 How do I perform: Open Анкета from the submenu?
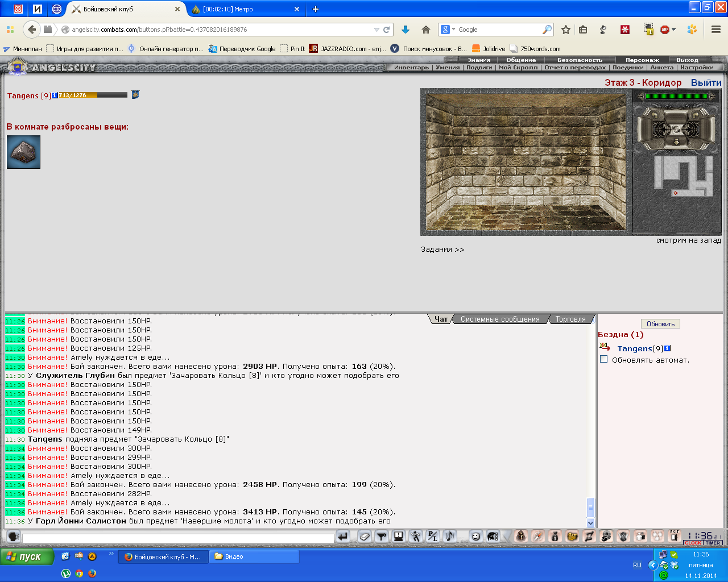pyautogui.click(x=662, y=67)
